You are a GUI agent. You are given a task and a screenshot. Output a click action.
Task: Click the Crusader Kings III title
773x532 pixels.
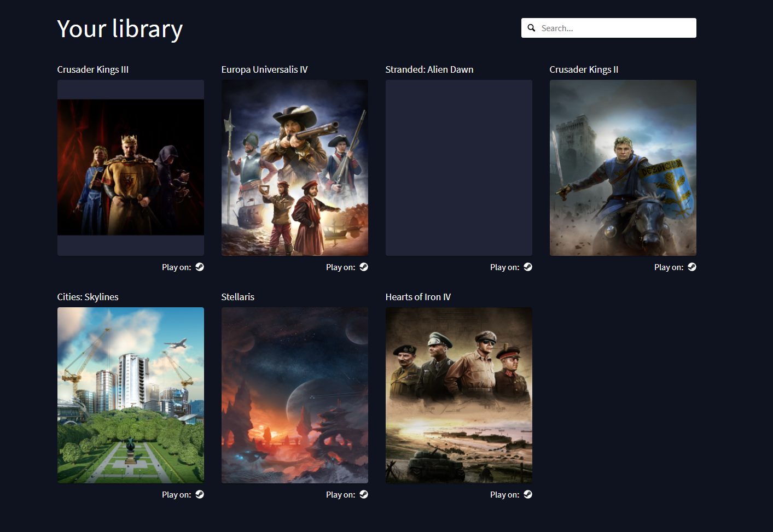pos(93,69)
